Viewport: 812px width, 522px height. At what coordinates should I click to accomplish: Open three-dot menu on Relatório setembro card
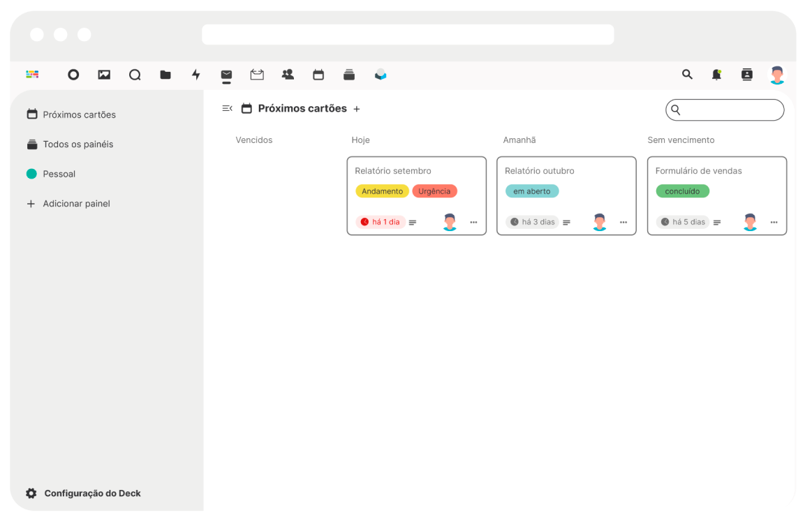473,223
